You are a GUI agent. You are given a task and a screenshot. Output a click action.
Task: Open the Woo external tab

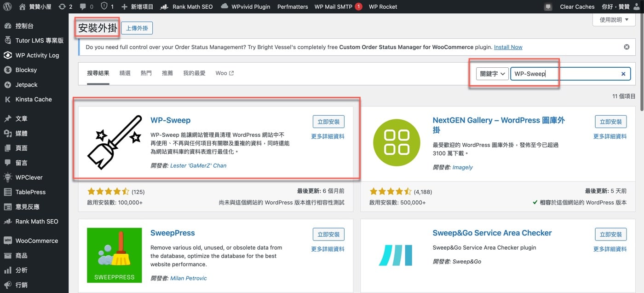point(224,73)
